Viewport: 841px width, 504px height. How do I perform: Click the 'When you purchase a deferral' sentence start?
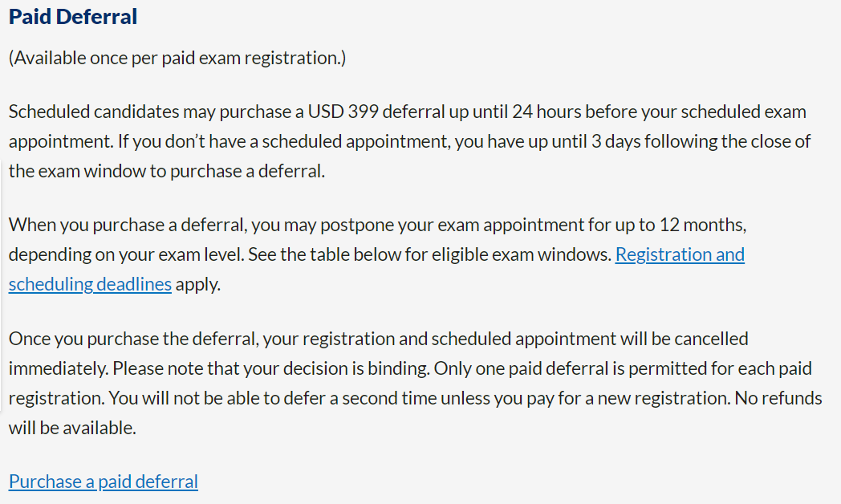coord(128,225)
